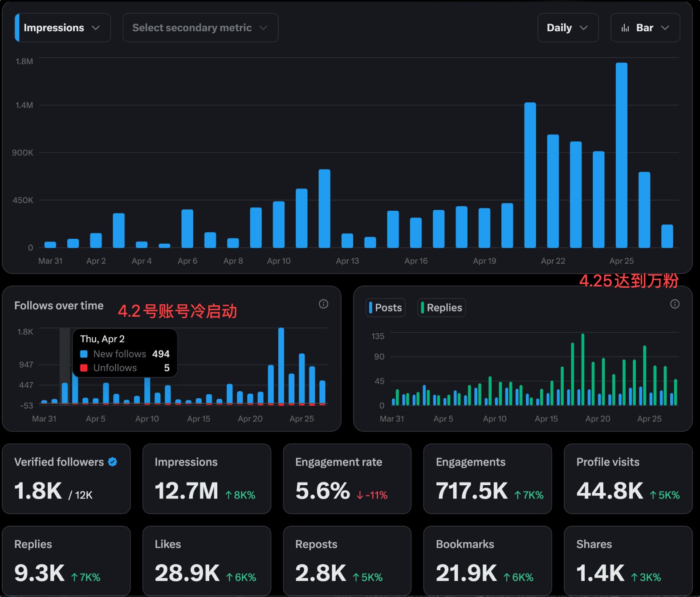
Task: Click the "135" label on the posts axis
Action: (x=378, y=336)
